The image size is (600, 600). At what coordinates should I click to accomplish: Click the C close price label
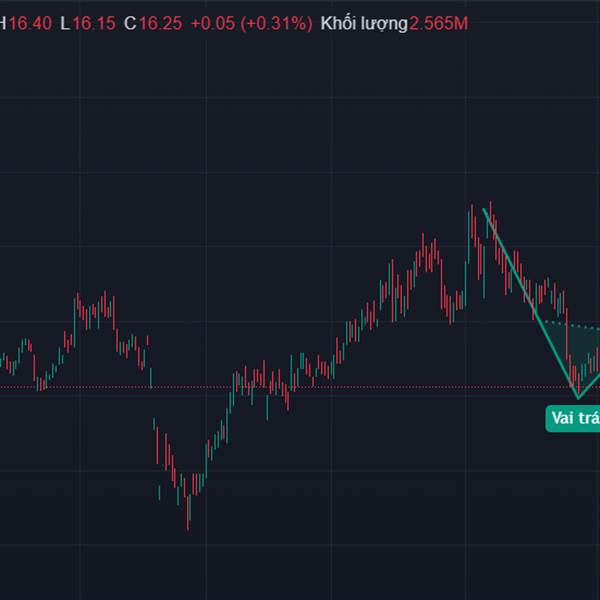point(130,23)
